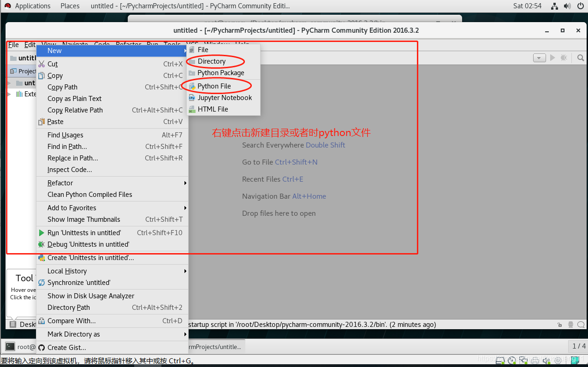The height and width of the screenshot is (367, 588).
Task: Click the 1 / 4 workspace switcher
Action: pos(579,346)
